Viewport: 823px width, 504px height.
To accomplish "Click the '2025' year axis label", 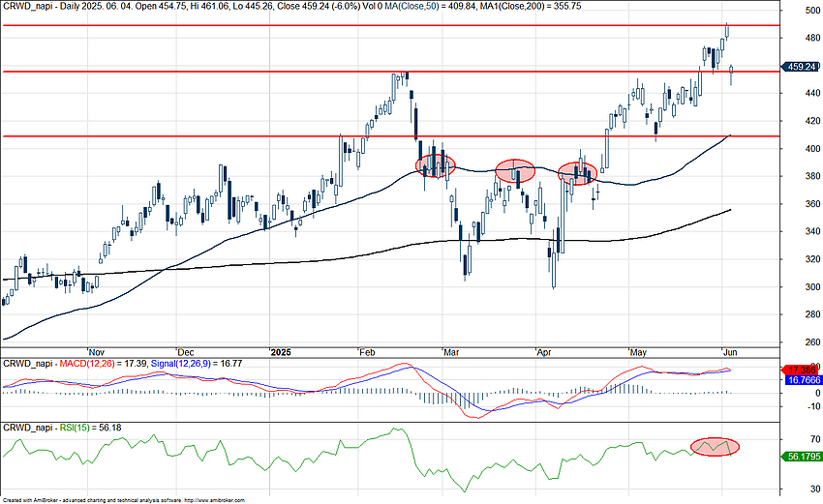I will (x=281, y=352).
